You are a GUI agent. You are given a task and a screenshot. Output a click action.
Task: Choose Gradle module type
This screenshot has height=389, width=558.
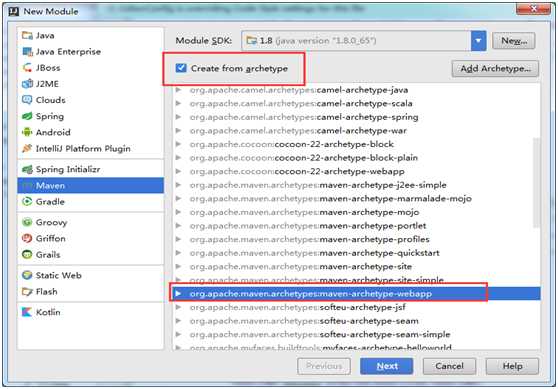(x=90, y=202)
